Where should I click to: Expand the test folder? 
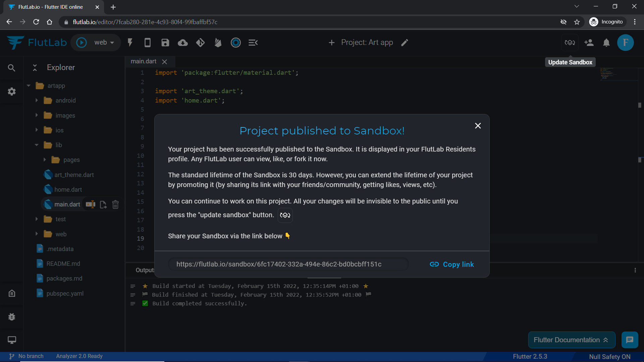[37, 219]
